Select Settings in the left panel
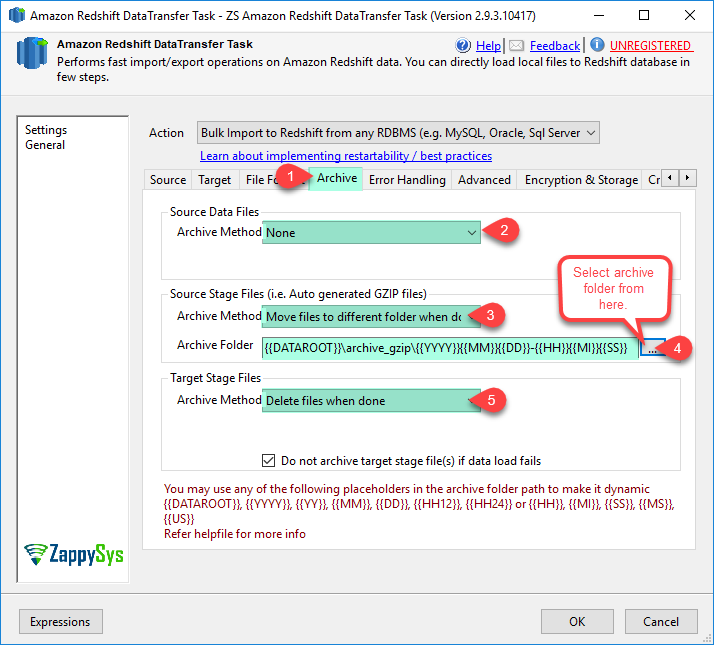This screenshot has height=645, width=714. point(46,130)
